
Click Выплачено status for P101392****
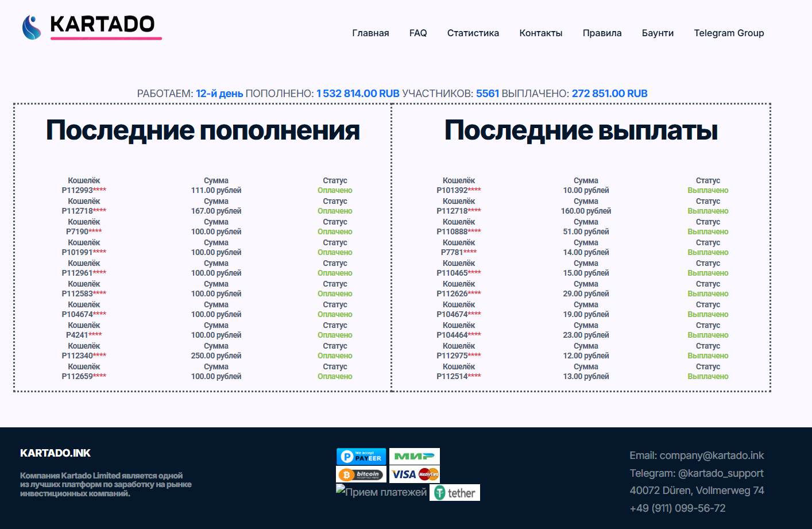(x=708, y=190)
